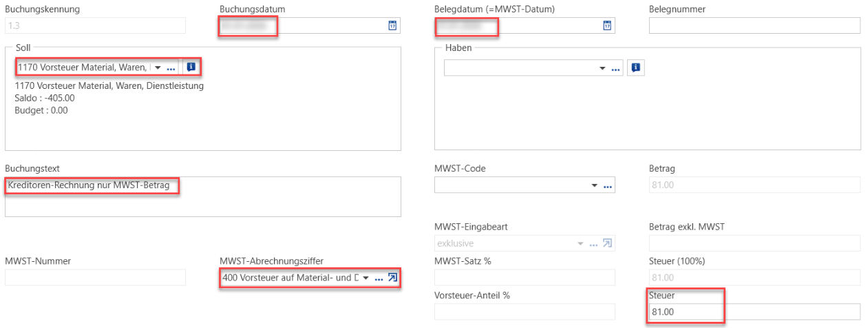
Task: Expand the MWST-Code dropdown
Action: 594,186
